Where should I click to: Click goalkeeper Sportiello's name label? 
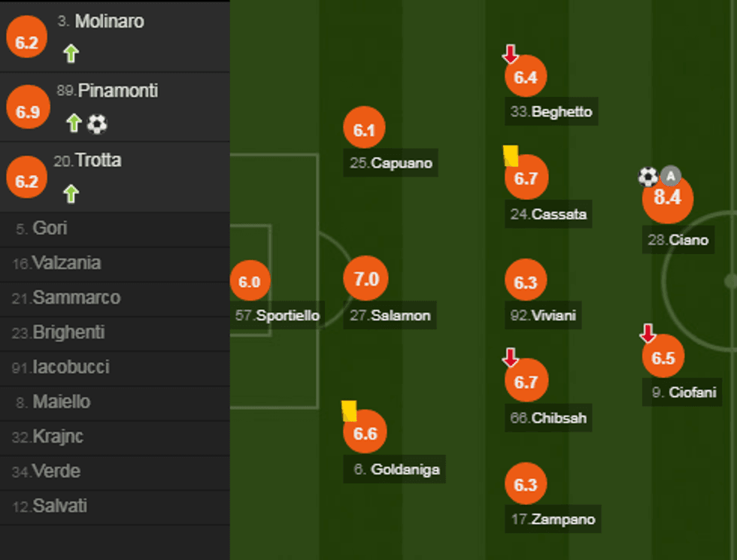(x=278, y=316)
